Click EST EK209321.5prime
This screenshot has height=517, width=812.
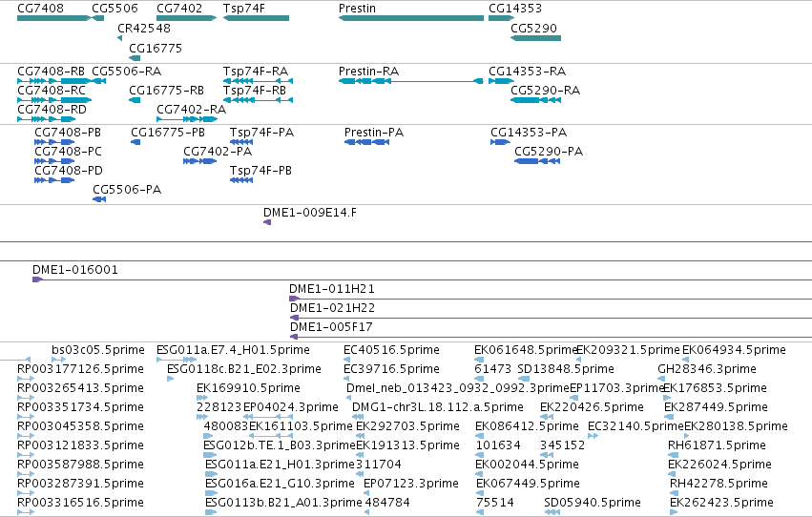coord(628,350)
